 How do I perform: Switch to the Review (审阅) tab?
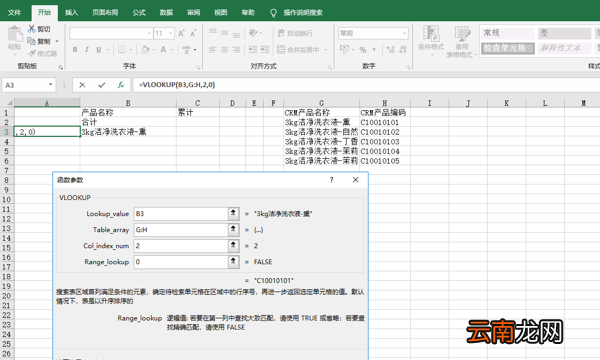click(194, 12)
